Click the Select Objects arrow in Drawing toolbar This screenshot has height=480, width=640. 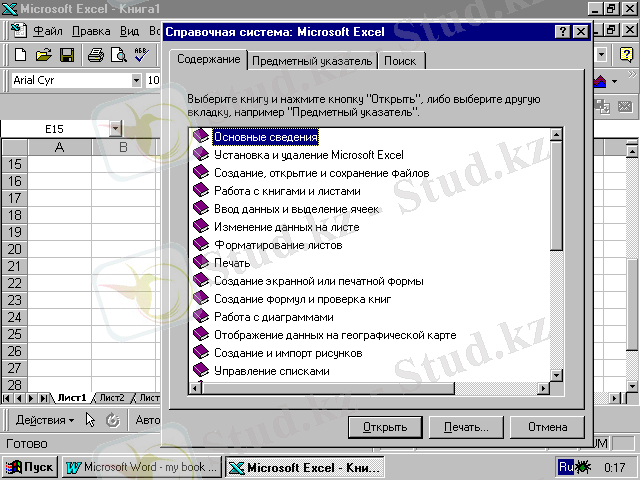coord(90,420)
